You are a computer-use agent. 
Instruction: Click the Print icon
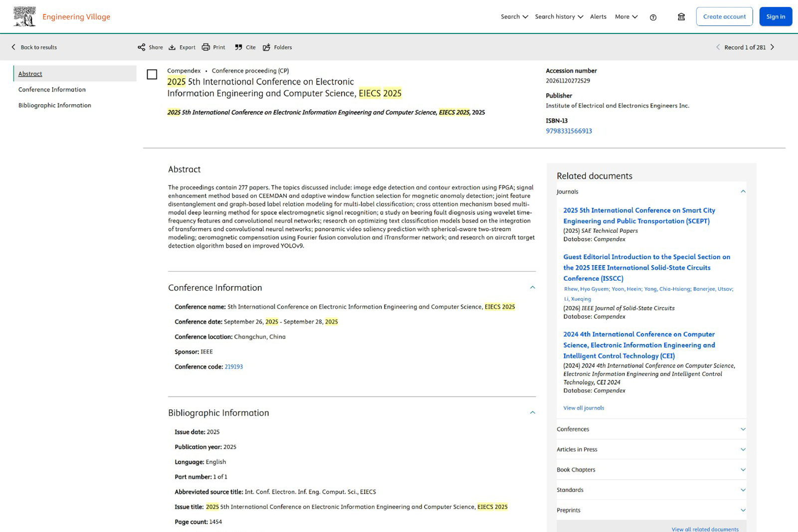pos(206,47)
